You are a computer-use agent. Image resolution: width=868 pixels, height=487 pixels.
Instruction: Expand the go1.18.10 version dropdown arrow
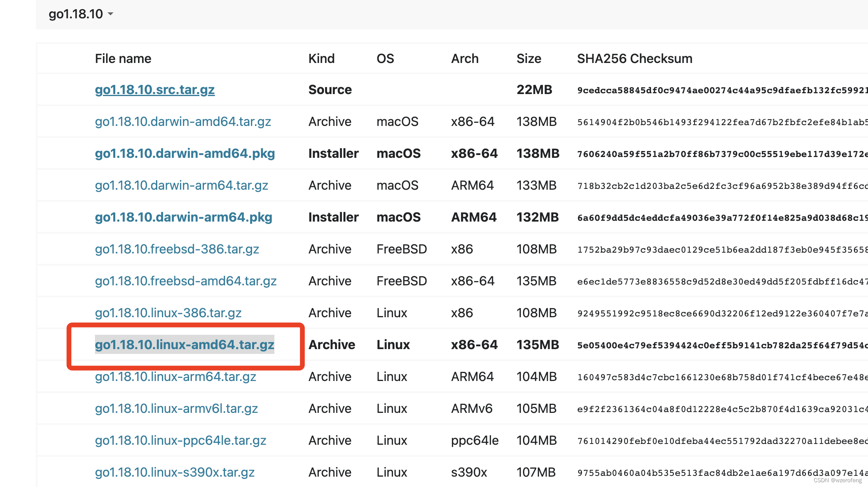[110, 14]
